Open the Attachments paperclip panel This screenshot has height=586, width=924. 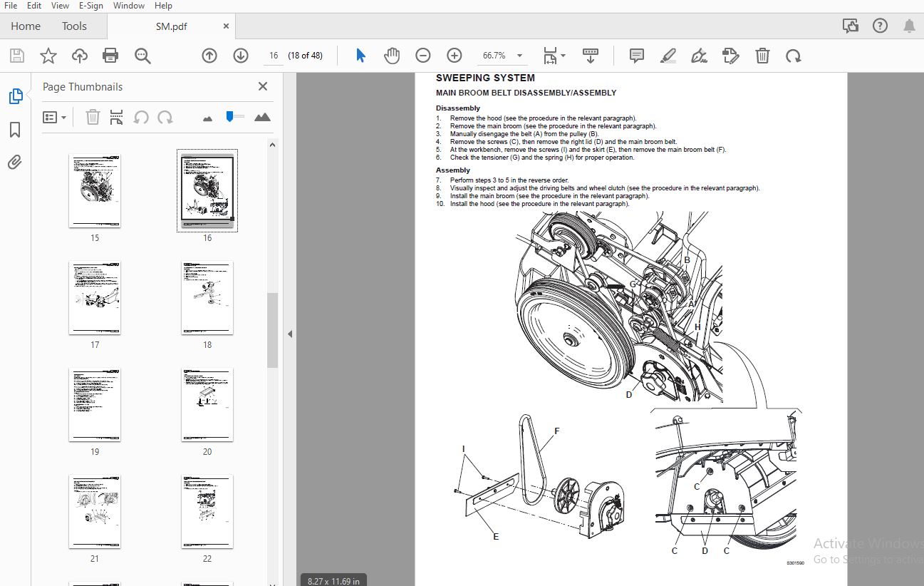15,163
